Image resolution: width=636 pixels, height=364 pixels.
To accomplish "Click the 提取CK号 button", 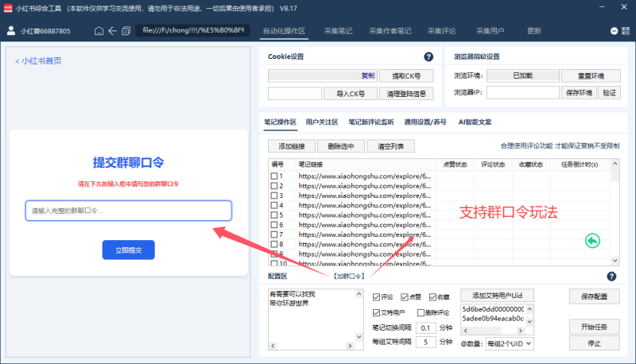I will click(406, 76).
